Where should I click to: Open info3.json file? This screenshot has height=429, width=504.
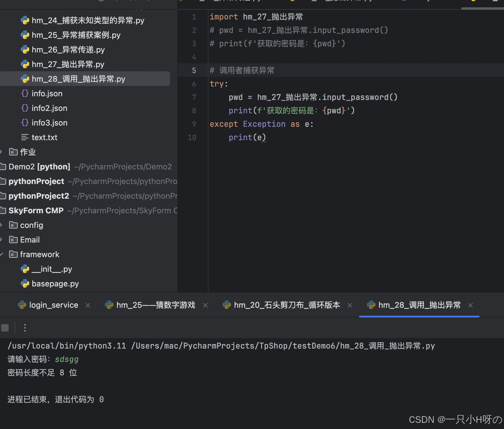coord(49,123)
